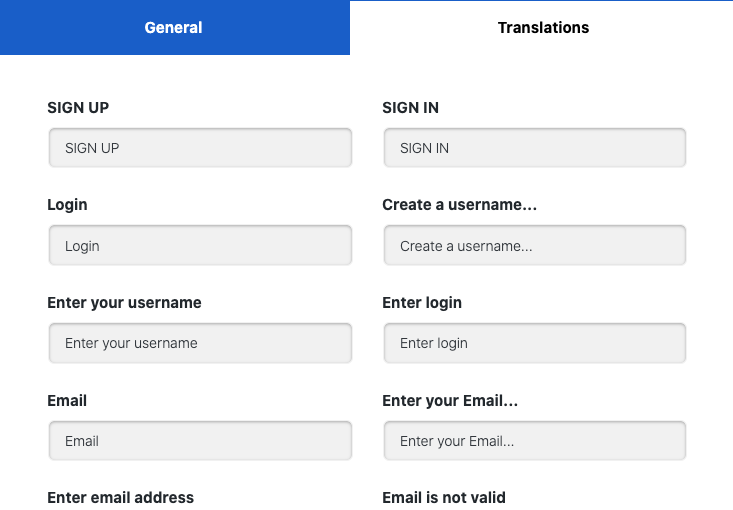Screen dimensions: 733x510
Task: Click the bold SIGN UP heading label
Action: tap(78, 108)
